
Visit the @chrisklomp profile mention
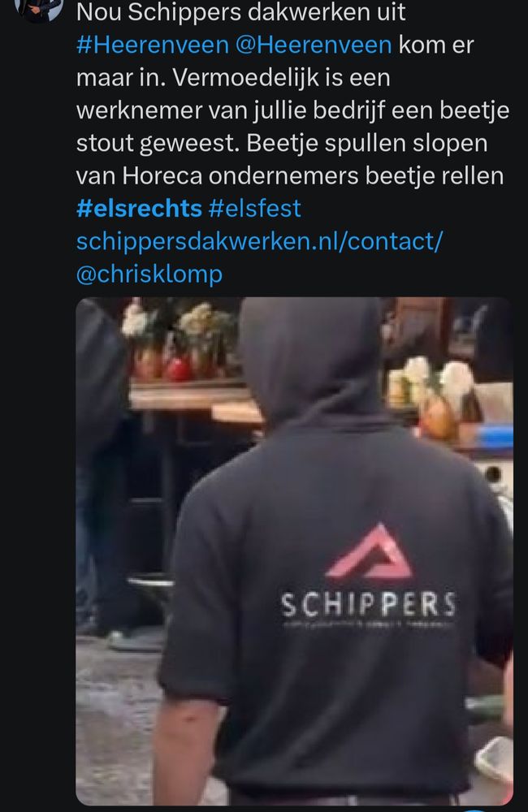[149, 274]
